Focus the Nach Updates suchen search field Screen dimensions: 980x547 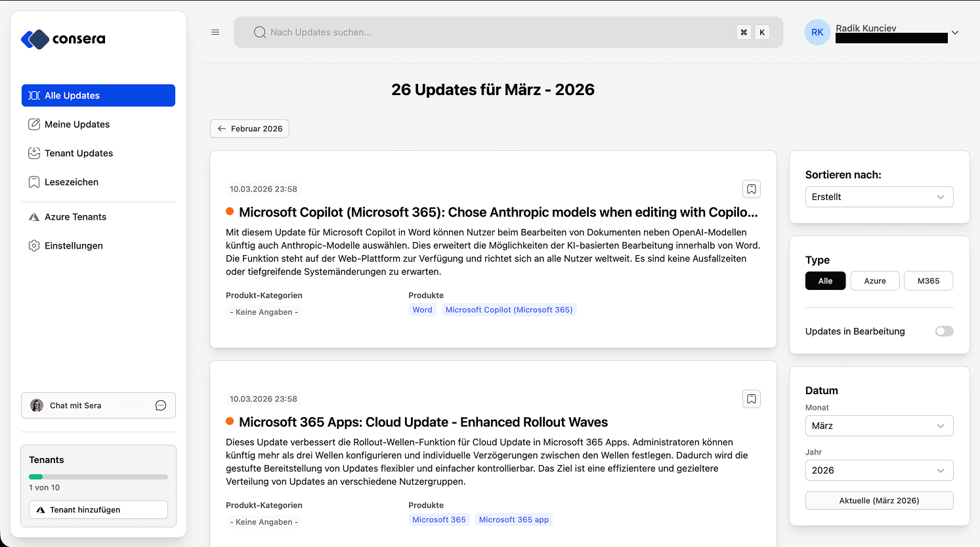point(509,32)
